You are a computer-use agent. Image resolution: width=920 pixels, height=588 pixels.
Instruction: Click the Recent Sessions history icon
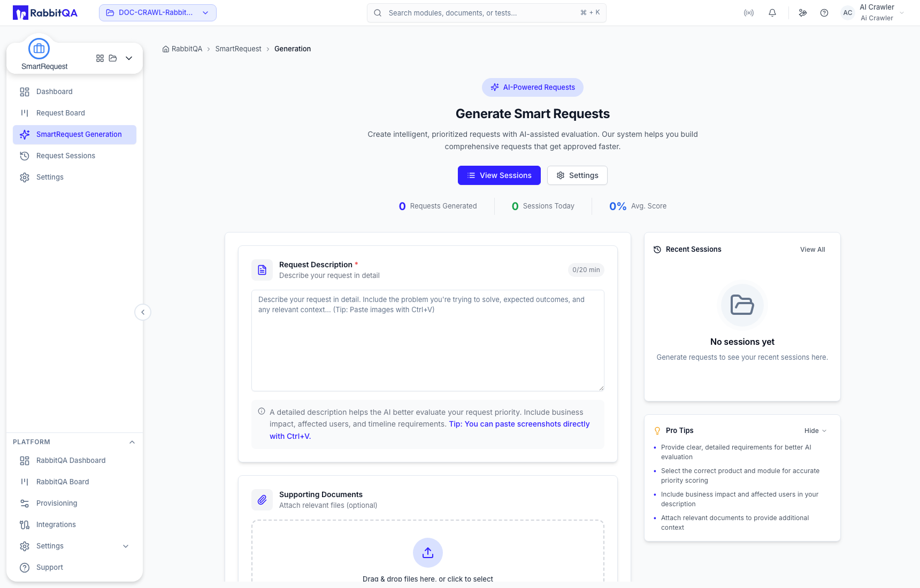click(x=657, y=250)
